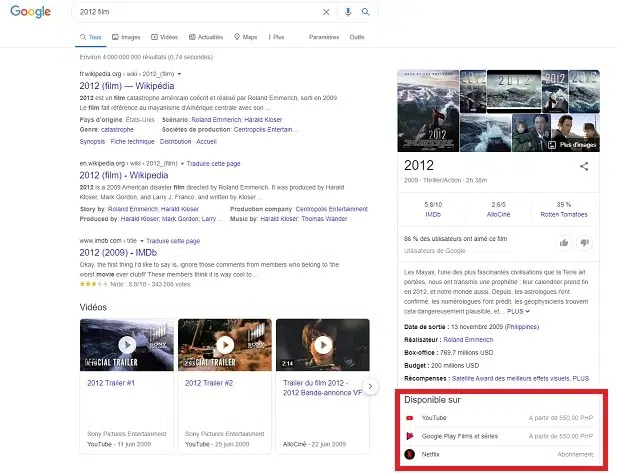The height and width of the screenshot is (473, 617).
Task: Open the Accueil sitelink
Action: pos(206,141)
